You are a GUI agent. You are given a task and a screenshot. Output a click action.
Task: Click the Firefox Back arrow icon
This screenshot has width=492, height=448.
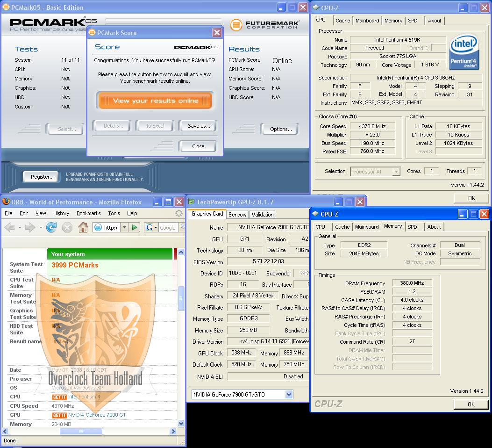coord(10,227)
